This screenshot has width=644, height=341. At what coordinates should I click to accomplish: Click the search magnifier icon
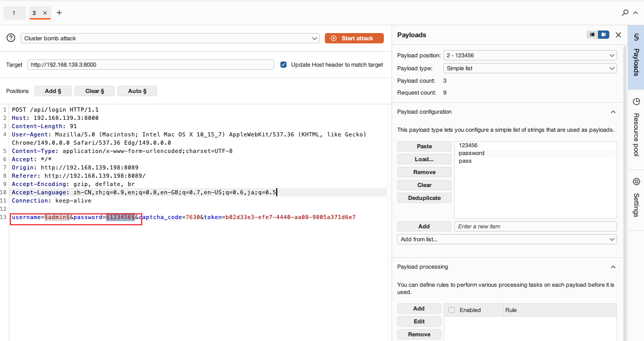(x=625, y=12)
